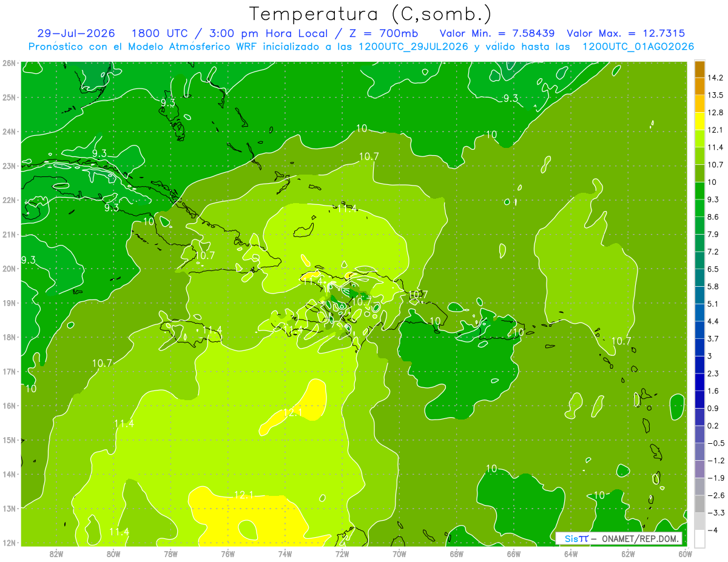Click the 'Sisπ' logo in the map corner
Screen dimensions: 728x562
576,539
